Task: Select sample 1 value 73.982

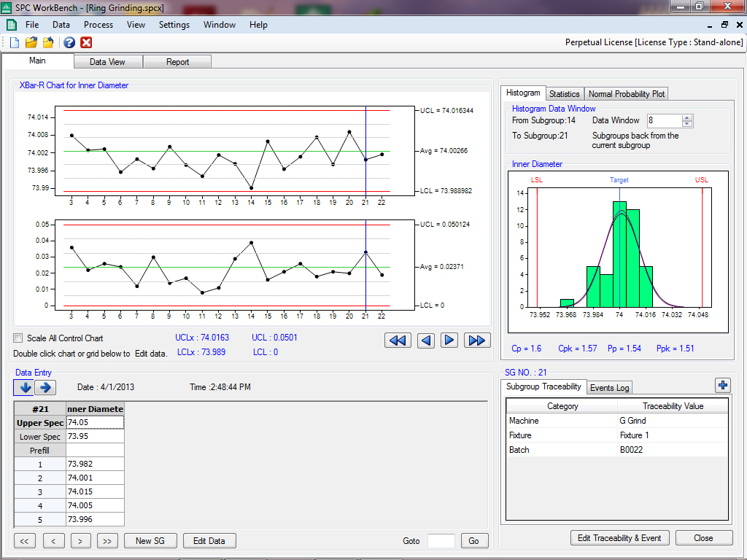Action: [x=95, y=464]
